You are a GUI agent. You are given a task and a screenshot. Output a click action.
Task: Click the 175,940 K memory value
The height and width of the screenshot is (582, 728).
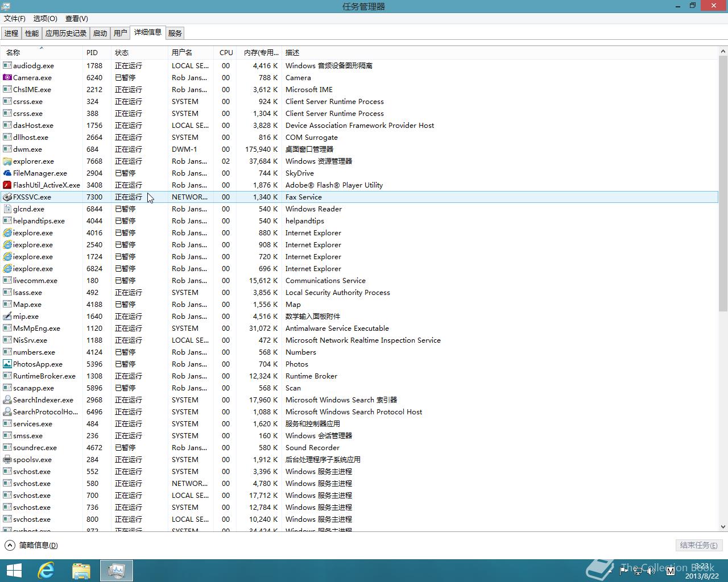[262, 149]
